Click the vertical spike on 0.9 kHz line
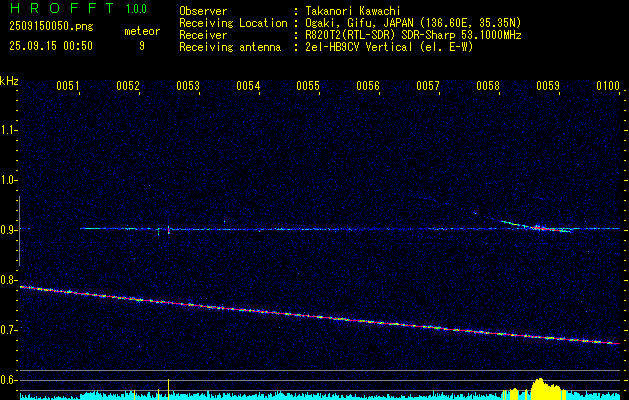 point(168,230)
